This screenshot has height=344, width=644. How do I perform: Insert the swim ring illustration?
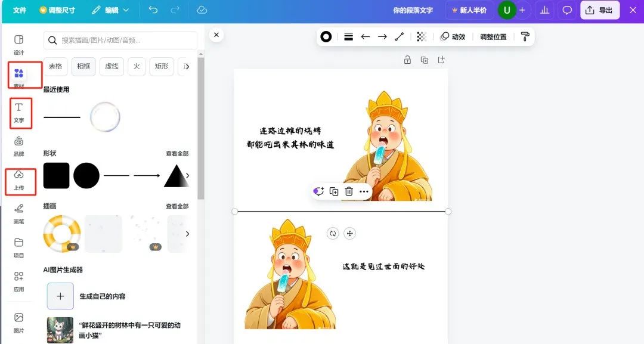point(62,234)
